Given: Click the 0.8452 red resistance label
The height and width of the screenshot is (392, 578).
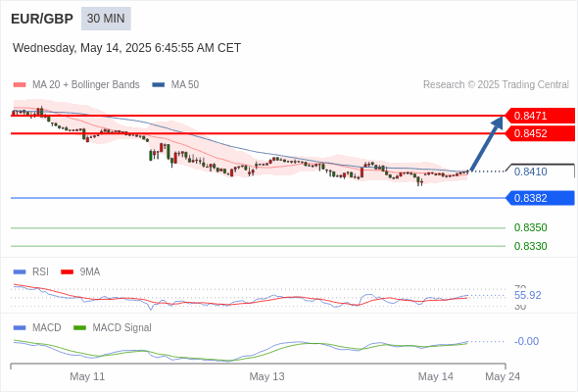Looking at the screenshot, I should click(x=540, y=133).
